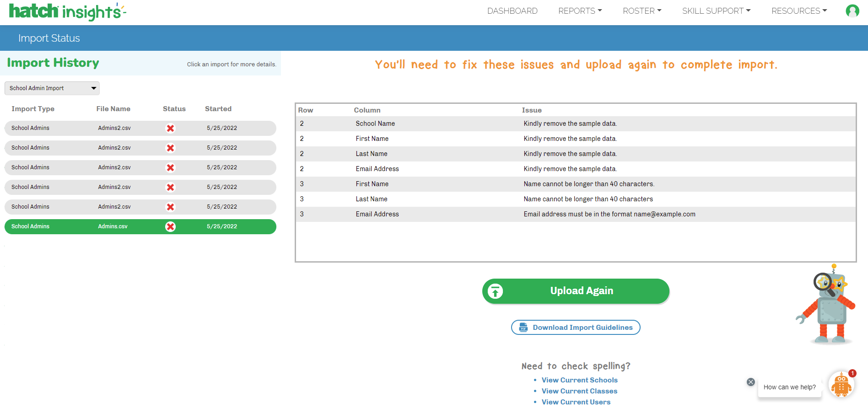868x409 pixels.
Task: Expand the Reports menu
Action: point(580,11)
